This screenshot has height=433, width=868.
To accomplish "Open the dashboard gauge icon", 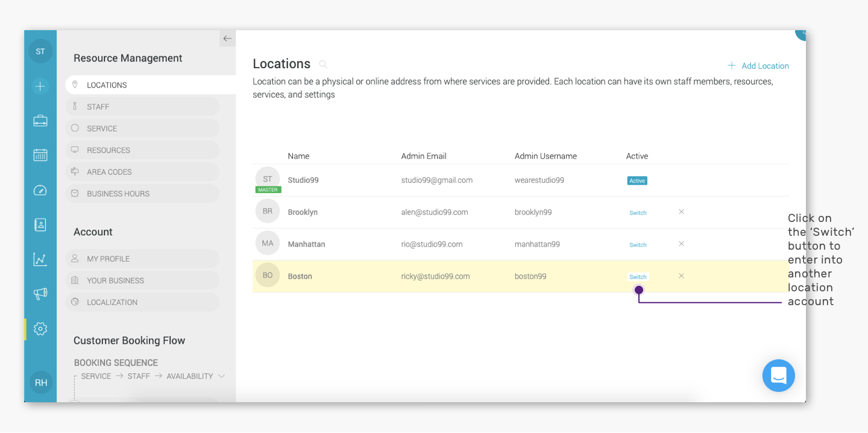I will point(40,191).
